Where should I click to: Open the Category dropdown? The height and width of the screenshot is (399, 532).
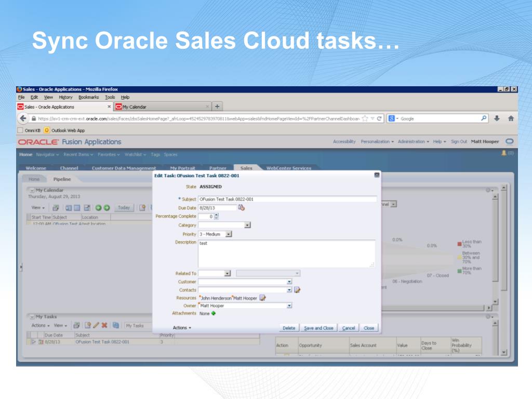click(x=247, y=225)
